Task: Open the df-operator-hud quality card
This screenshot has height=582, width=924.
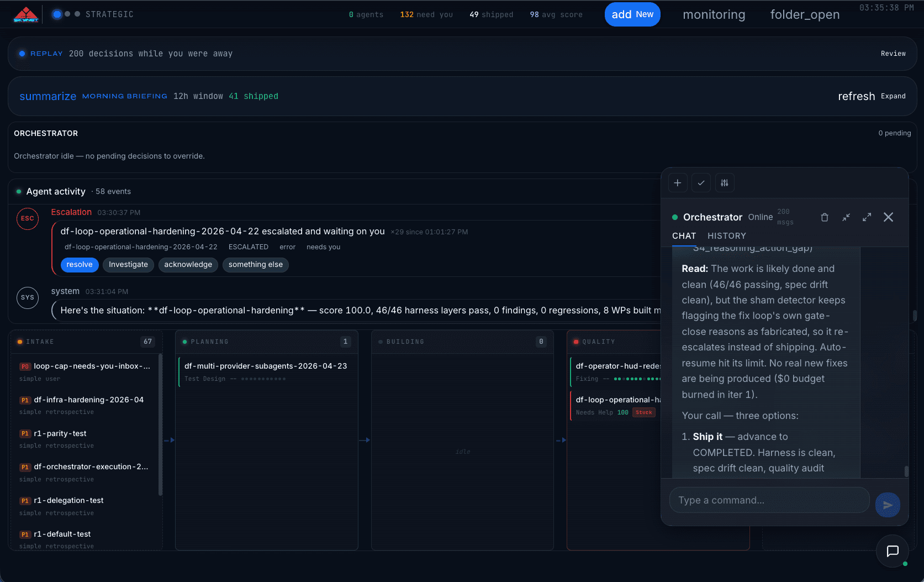Action: (x=616, y=372)
